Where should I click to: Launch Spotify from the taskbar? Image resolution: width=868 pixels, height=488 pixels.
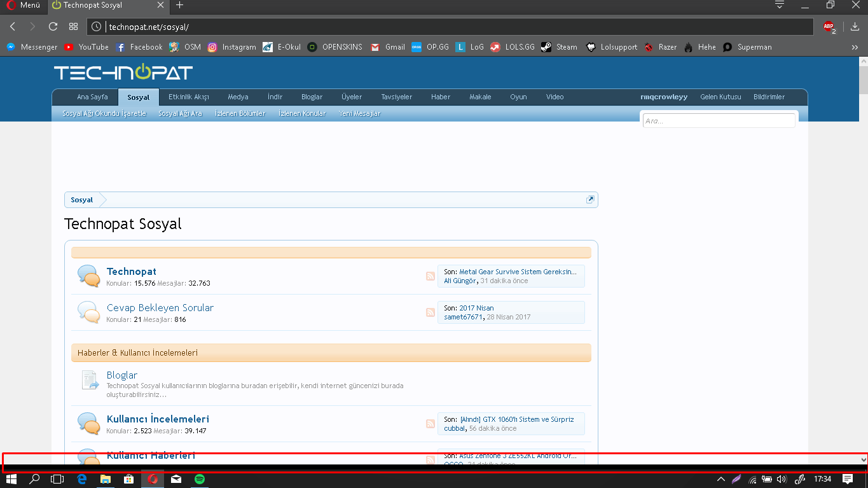pyautogui.click(x=200, y=479)
